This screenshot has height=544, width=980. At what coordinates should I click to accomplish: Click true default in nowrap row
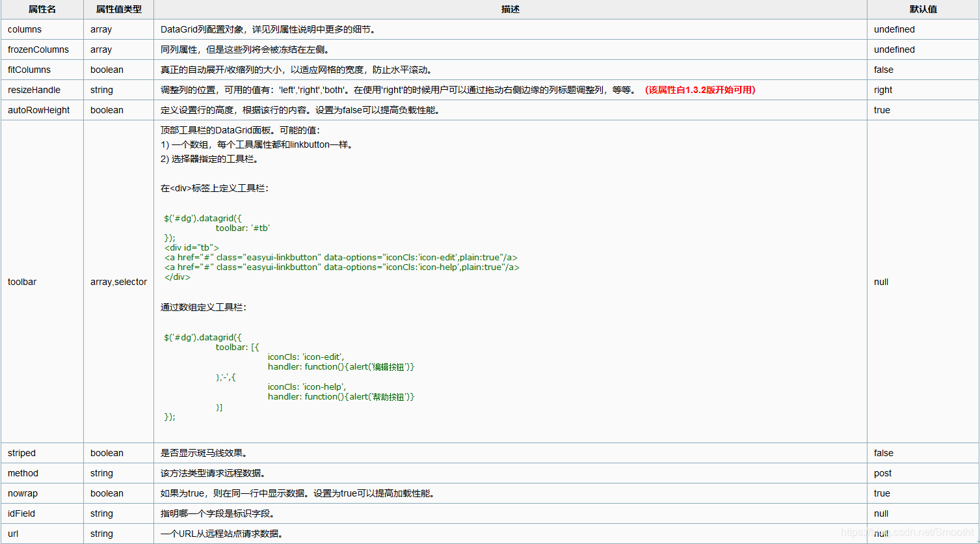(x=882, y=493)
